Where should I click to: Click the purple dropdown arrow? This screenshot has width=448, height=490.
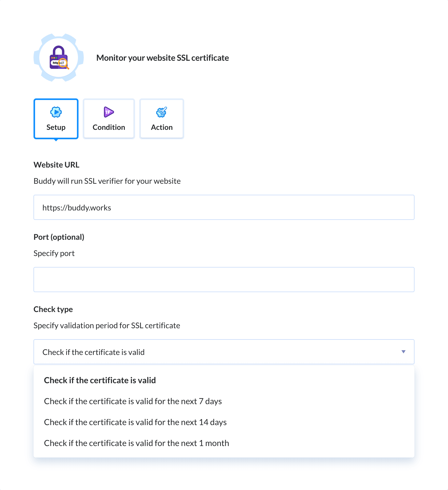[404, 352]
